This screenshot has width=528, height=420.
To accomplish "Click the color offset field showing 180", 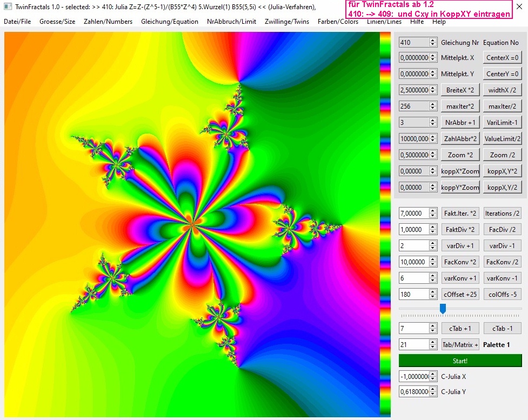I will click(414, 295).
